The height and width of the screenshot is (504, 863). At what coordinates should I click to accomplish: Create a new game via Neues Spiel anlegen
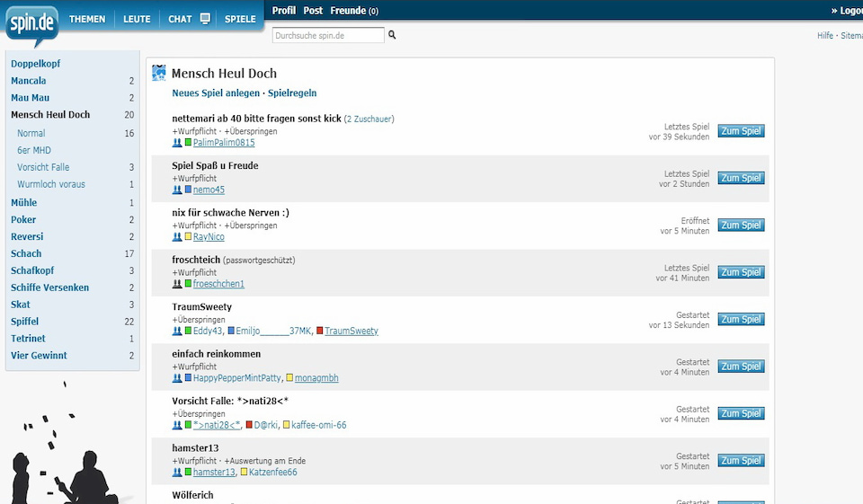tap(216, 93)
